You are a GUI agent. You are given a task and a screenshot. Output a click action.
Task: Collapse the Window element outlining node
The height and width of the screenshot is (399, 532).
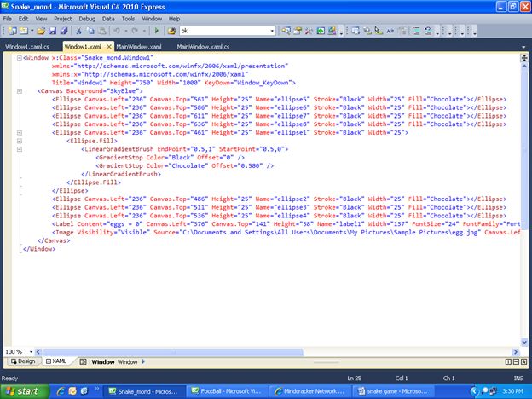point(20,58)
